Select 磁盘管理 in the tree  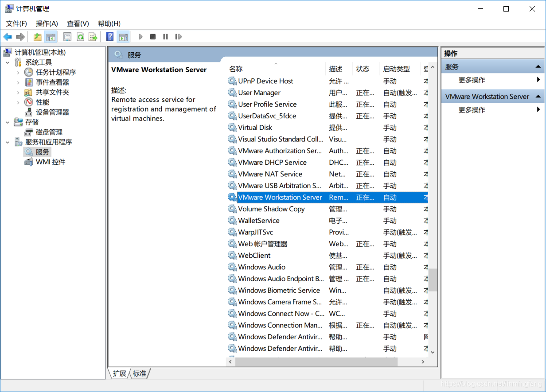[x=49, y=132]
